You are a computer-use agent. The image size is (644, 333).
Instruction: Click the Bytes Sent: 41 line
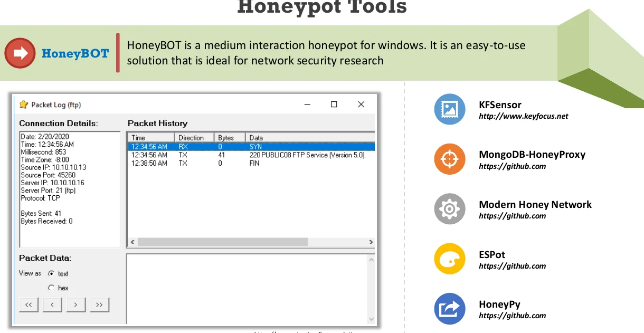tap(41, 214)
